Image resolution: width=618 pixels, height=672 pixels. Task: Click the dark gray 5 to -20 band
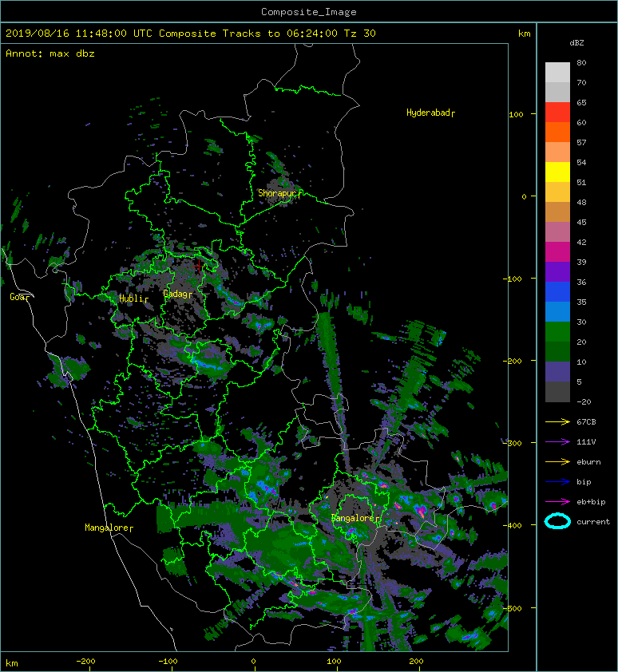click(557, 392)
